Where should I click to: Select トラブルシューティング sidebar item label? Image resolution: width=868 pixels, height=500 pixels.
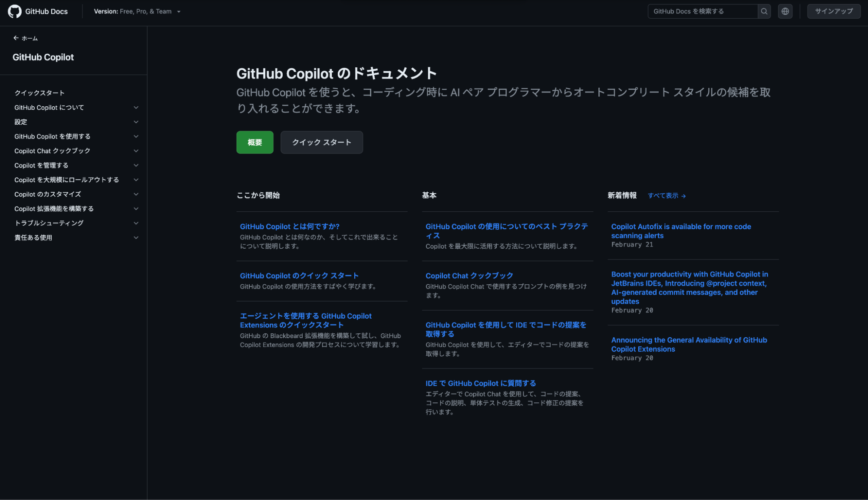[x=49, y=223]
